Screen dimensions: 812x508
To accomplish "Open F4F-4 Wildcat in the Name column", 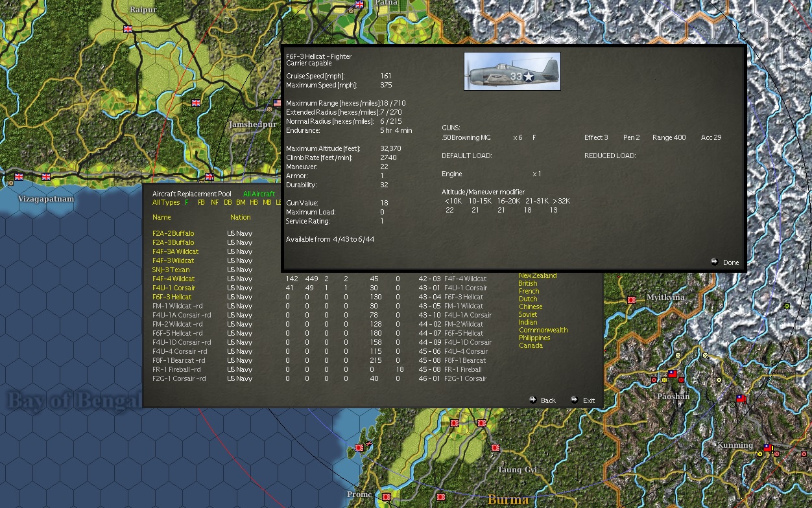I will tap(173, 279).
